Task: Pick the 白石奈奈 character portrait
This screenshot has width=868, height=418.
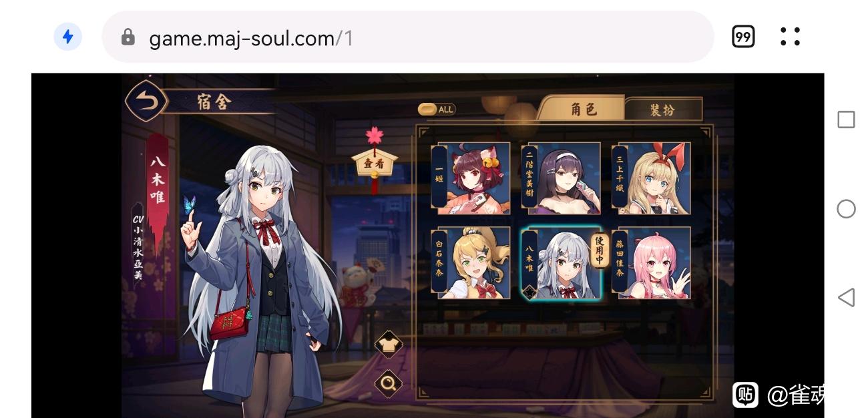Action: click(471, 263)
